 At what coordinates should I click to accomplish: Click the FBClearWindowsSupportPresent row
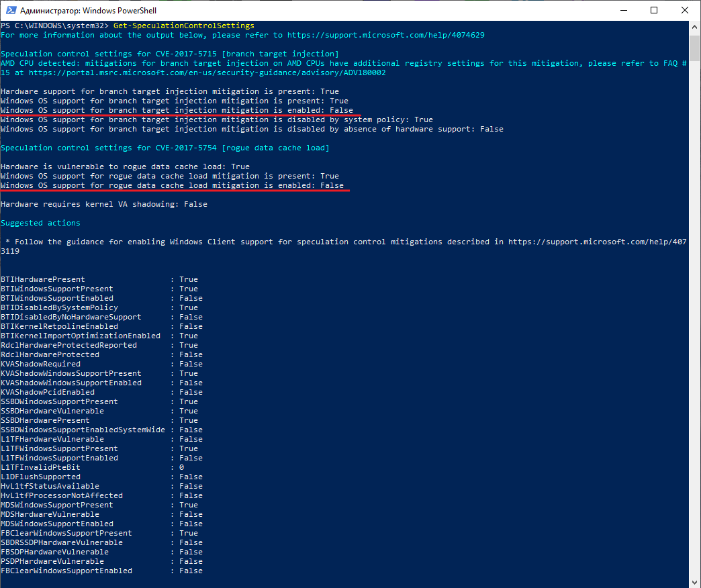coord(99,532)
